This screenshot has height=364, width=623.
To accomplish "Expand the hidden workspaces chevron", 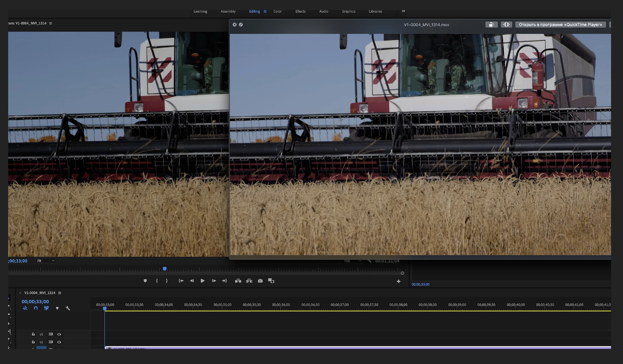I will pos(403,11).
